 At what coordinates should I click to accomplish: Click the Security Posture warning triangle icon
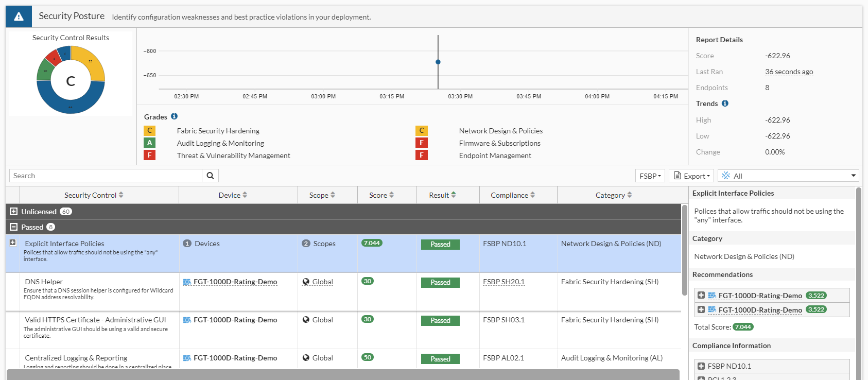[x=19, y=16]
